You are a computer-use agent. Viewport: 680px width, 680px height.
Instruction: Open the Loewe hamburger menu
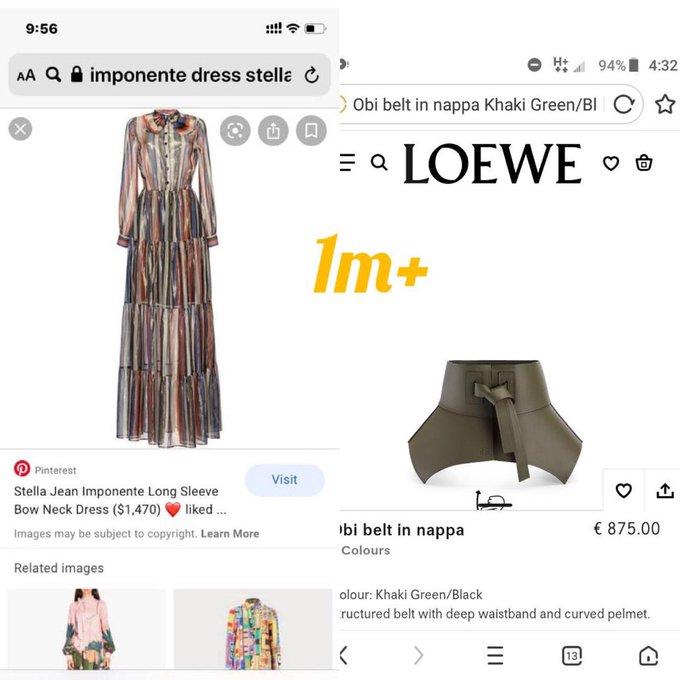[347, 163]
